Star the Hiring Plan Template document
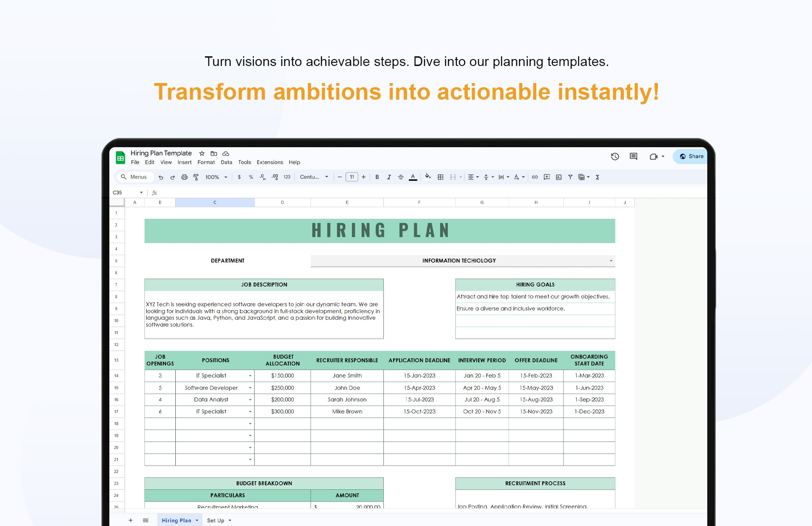 (x=202, y=154)
